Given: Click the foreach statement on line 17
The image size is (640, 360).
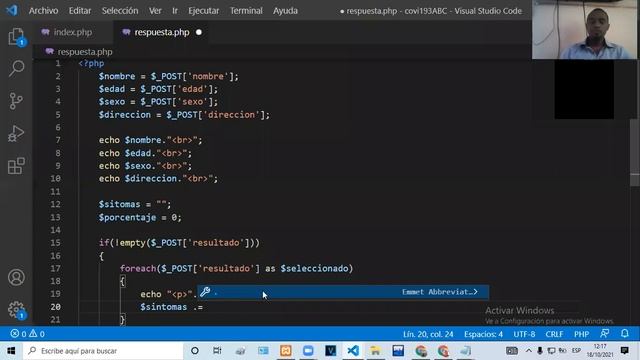Looking at the screenshot, I should click(x=236, y=268).
